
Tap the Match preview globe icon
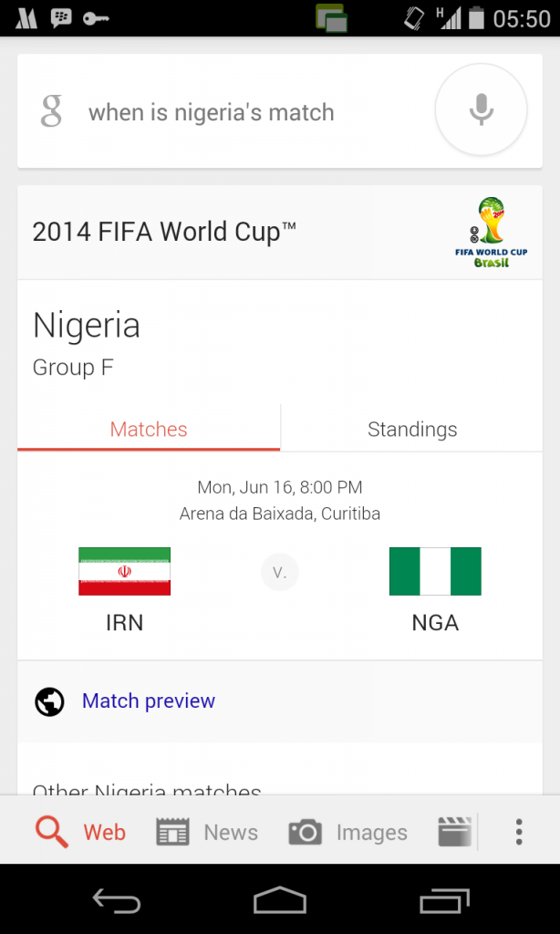coord(49,701)
